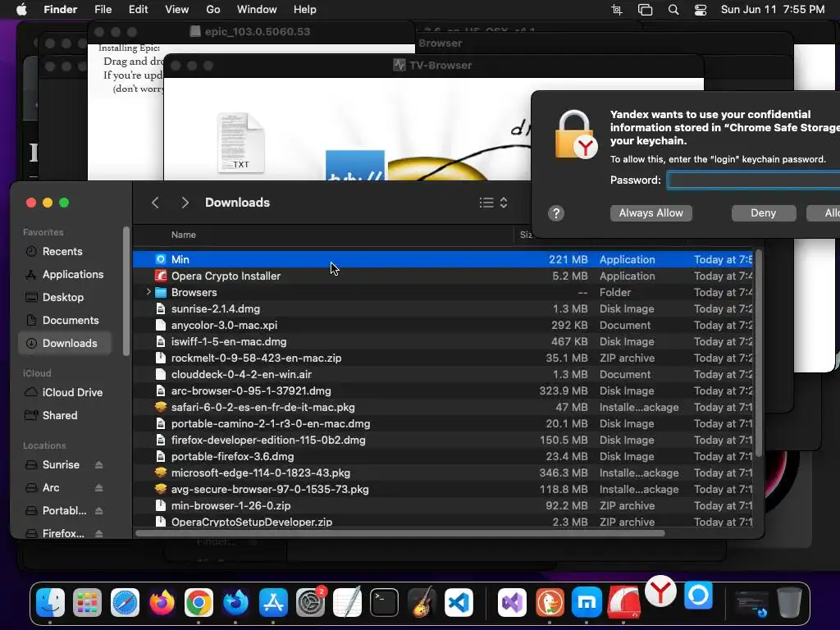840x630 pixels.
Task: Click the file list vertical scrollbar
Action: (758, 354)
